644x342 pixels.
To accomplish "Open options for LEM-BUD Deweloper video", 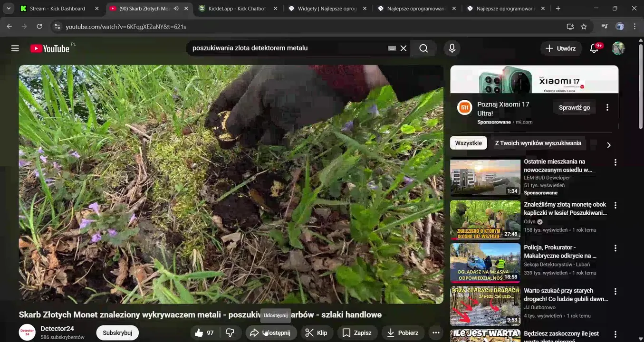I will (x=615, y=162).
